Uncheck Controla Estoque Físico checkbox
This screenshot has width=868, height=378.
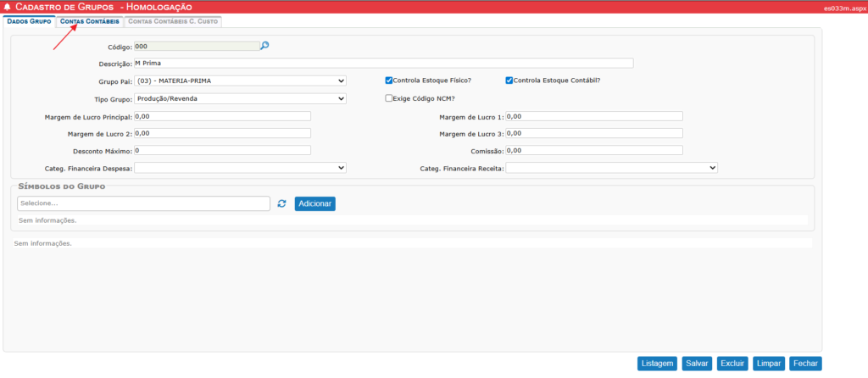(389, 81)
